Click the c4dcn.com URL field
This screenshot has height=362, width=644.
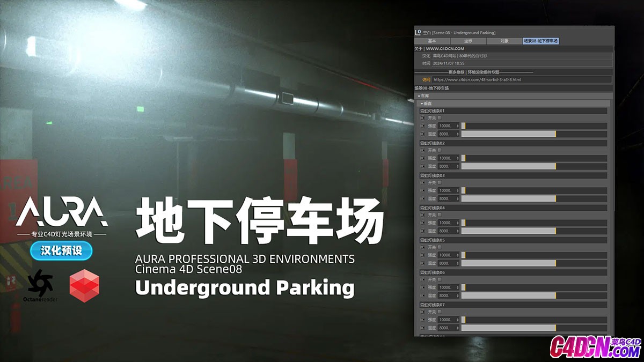(522, 79)
